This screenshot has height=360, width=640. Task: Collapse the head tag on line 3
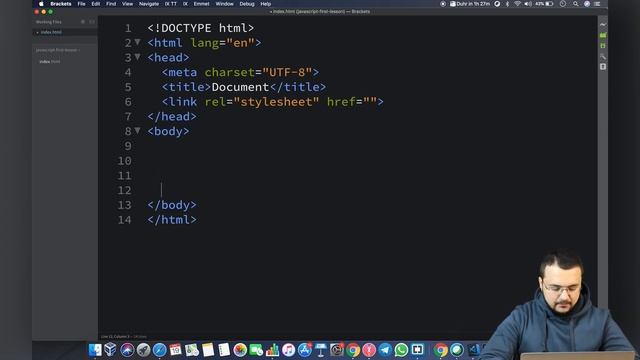(138, 57)
